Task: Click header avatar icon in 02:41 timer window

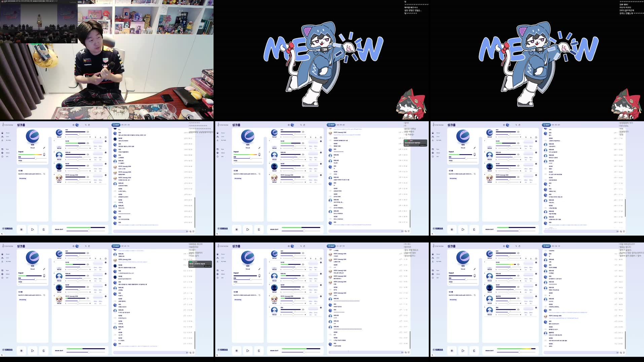Action: click(77, 246)
